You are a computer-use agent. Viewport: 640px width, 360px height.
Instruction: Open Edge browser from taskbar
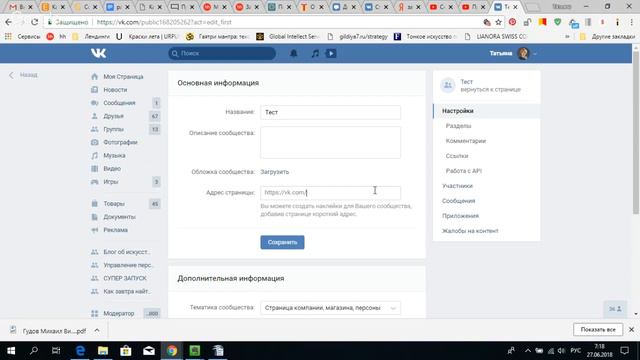click(x=80, y=351)
